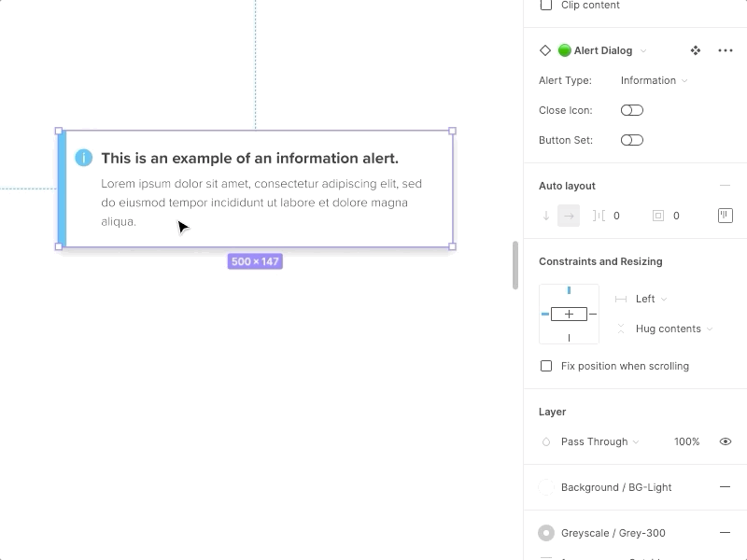Viewport: 747px width, 560px height.
Task: Select vertical direction in Auto layout
Action: [546, 216]
